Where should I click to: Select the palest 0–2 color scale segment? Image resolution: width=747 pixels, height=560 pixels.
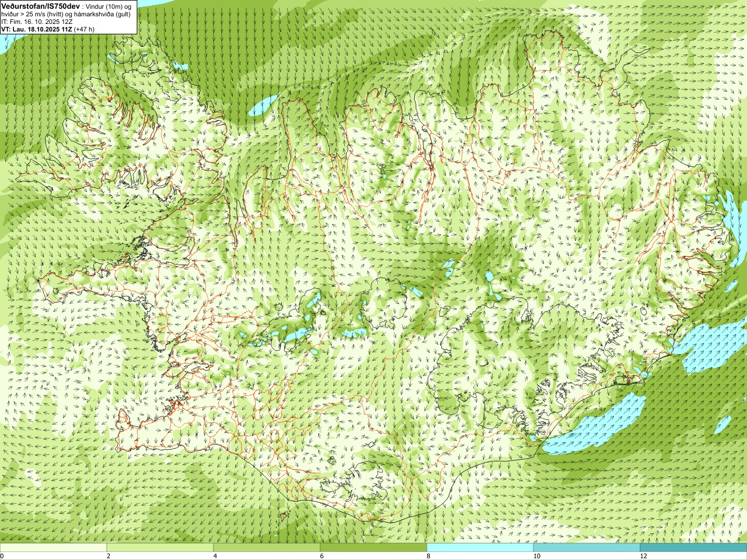point(53,548)
